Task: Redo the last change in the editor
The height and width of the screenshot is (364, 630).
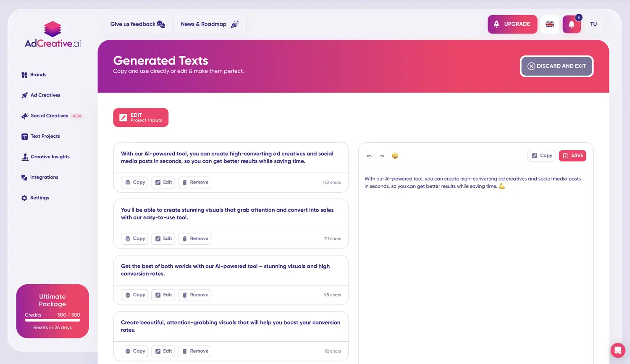Action: (x=382, y=156)
